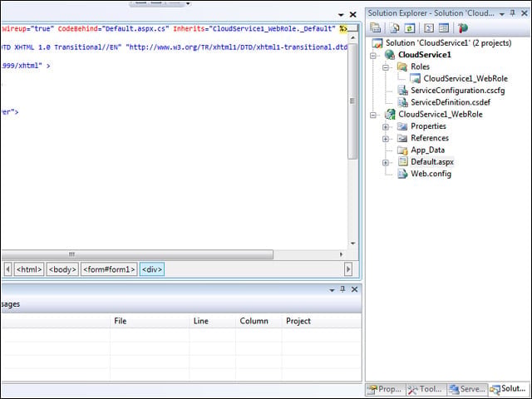The image size is (532, 399).
Task: Pin the Solution Explorer panel
Action: (x=513, y=13)
